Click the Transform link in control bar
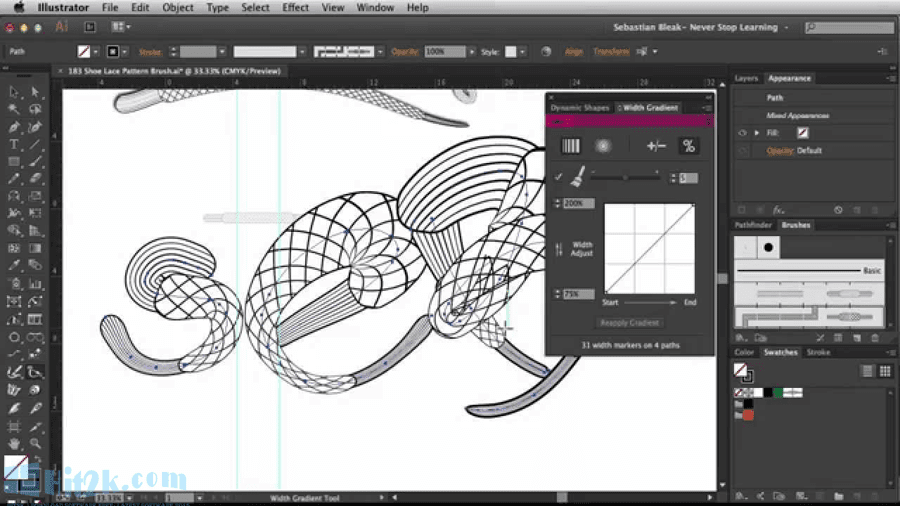 [x=610, y=51]
